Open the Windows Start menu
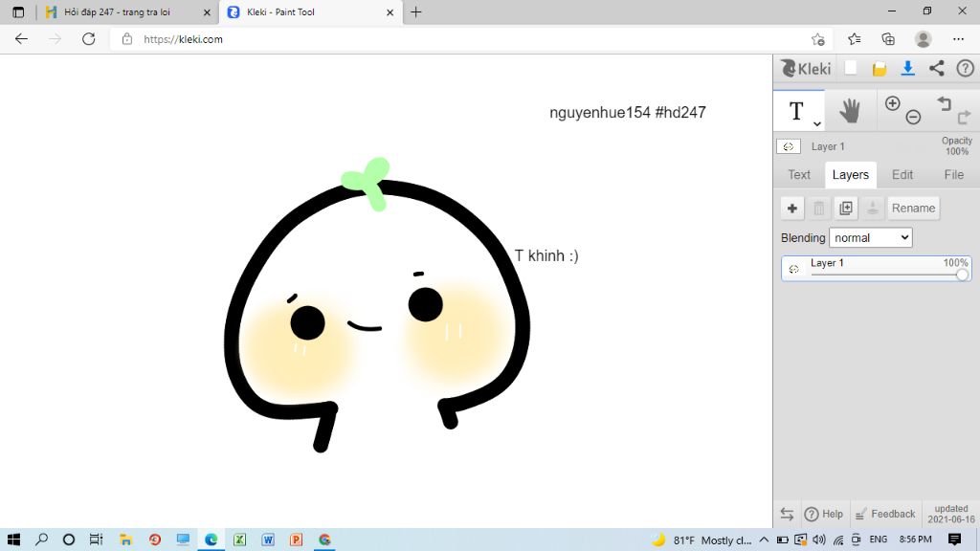This screenshot has width=980, height=551. click(13, 540)
